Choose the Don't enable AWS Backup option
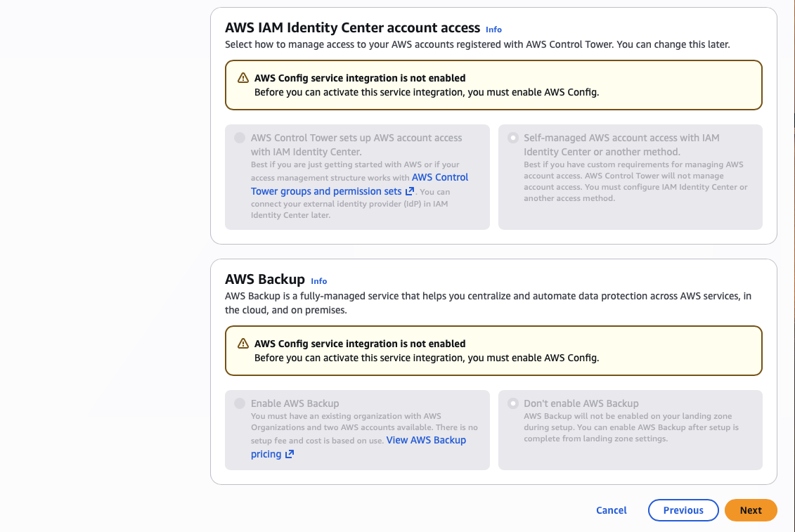 [x=512, y=402]
